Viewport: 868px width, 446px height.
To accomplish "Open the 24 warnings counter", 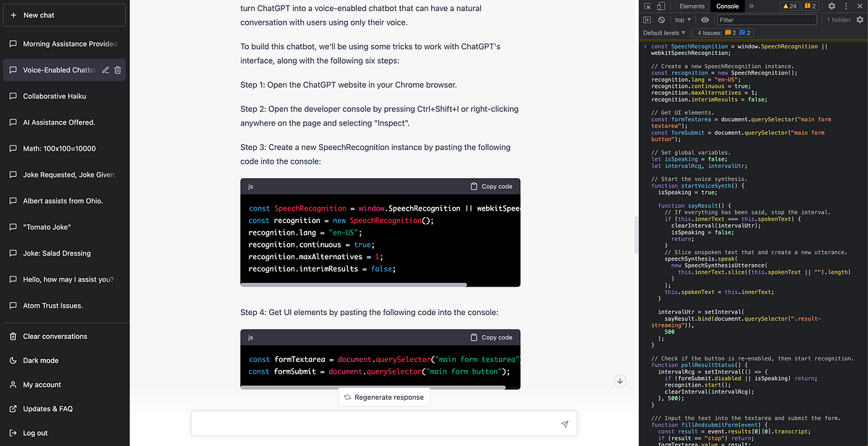I will coord(790,7).
